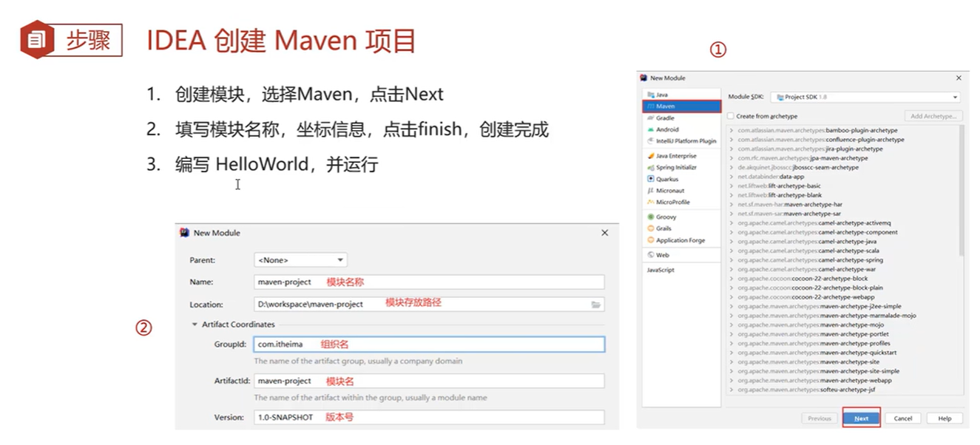Screen dimensions: 980x445
Task: Open the Module SDK dropdown
Action: 865,97
